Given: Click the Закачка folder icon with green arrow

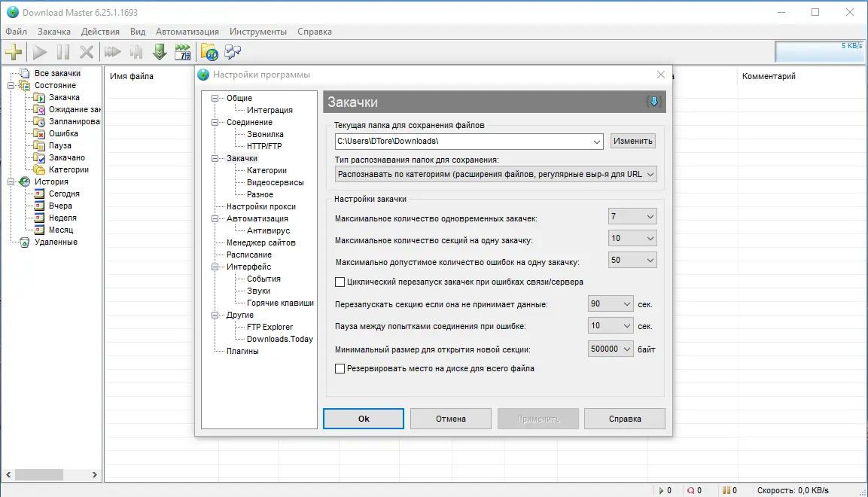Looking at the screenshot, I should click(x=38, y=97).
